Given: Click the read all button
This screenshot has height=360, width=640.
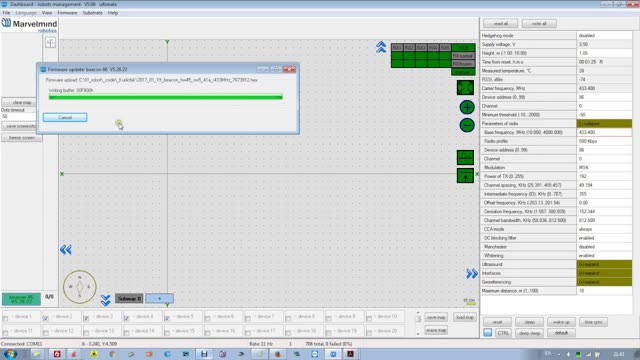Looking at the screenshot, I should click(500, 24).
